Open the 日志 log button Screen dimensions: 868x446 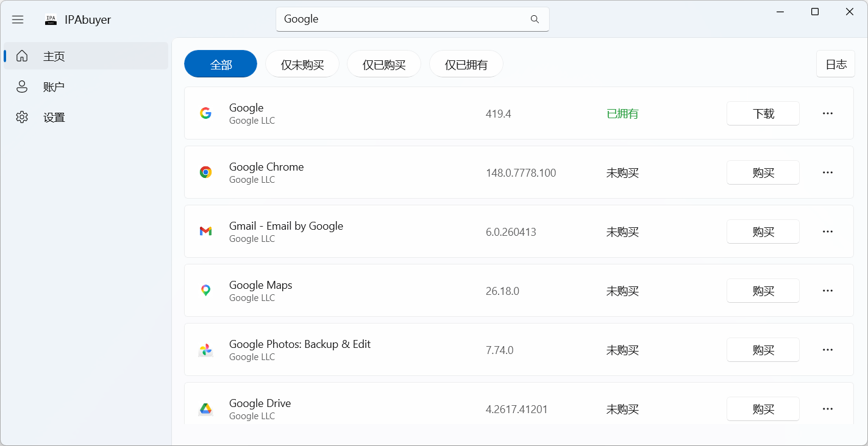836,64
